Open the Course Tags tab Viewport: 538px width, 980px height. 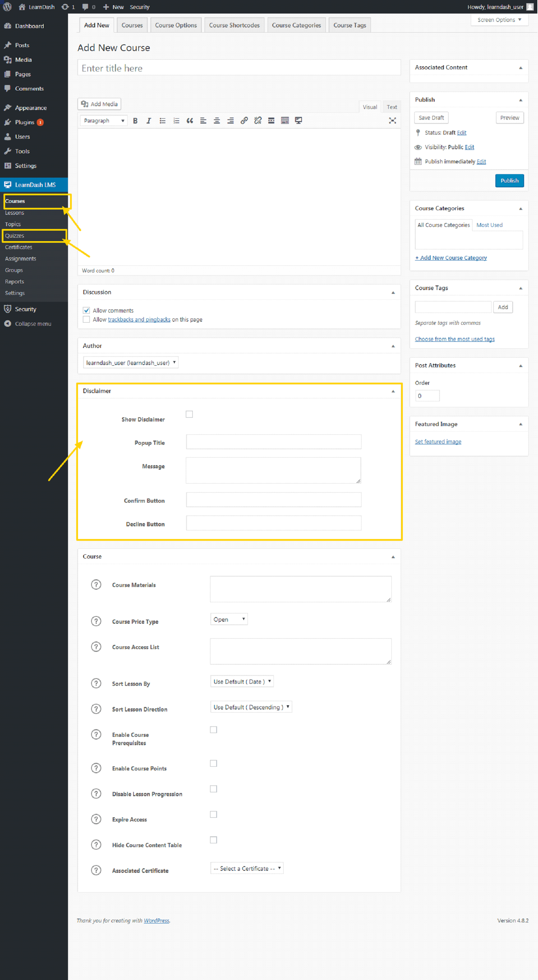point(350,25)
